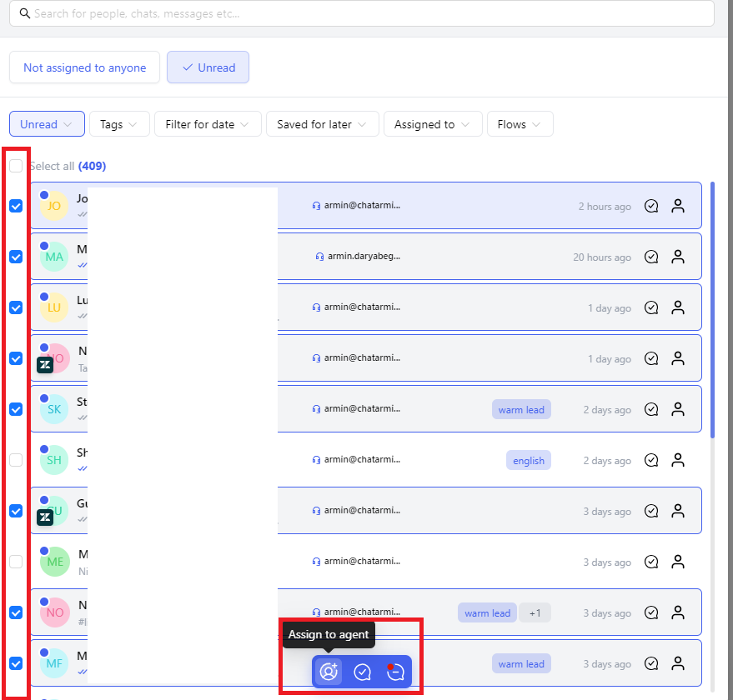This screenshot has height=700, width=733.
Task: Check the box beside the SH chat
Action: tap(16, 460)
